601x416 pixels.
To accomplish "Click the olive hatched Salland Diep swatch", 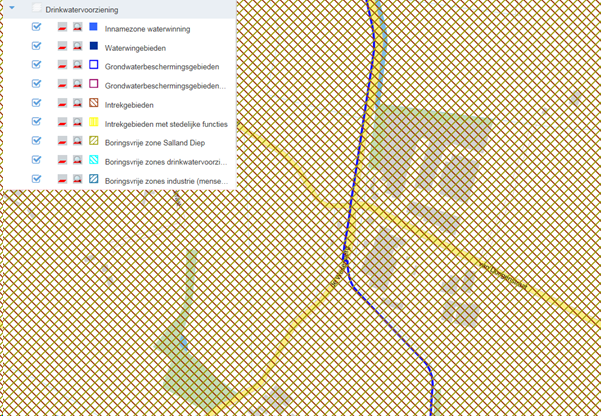I will coord(94,141).
